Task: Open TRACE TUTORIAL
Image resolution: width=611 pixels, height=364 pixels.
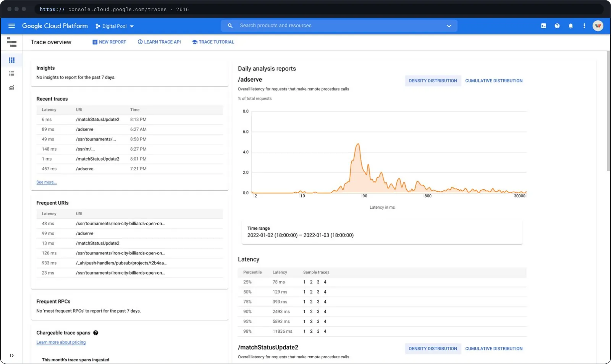Action: click(213, 42)
